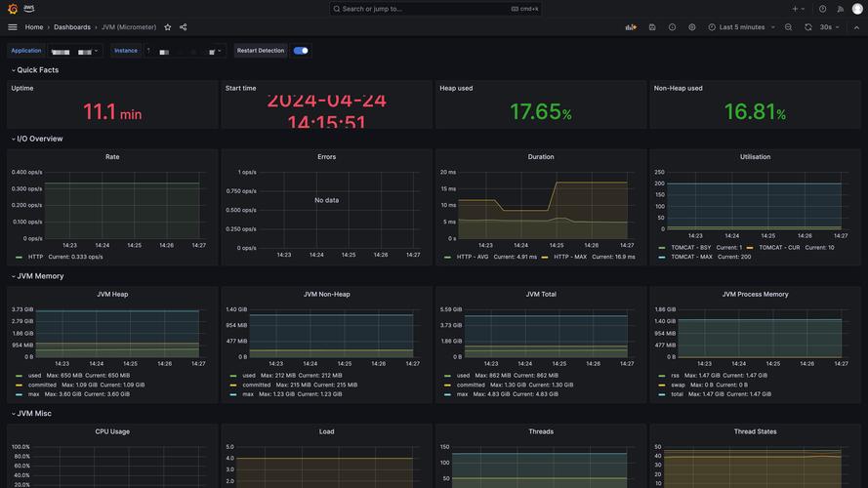Open the hamburger navigation menu
868x488 pixels.
[x=13, y=27]
